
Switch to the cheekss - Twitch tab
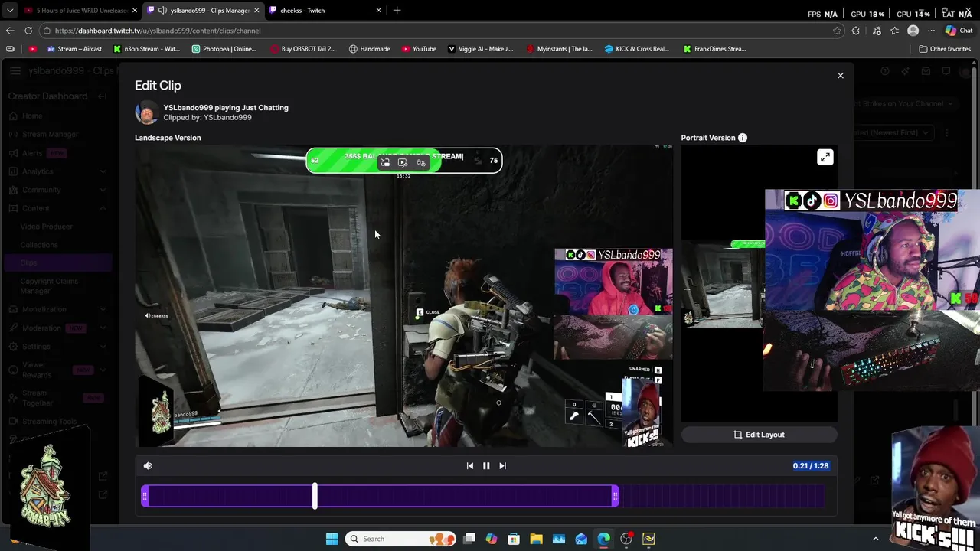click(325, 11)
